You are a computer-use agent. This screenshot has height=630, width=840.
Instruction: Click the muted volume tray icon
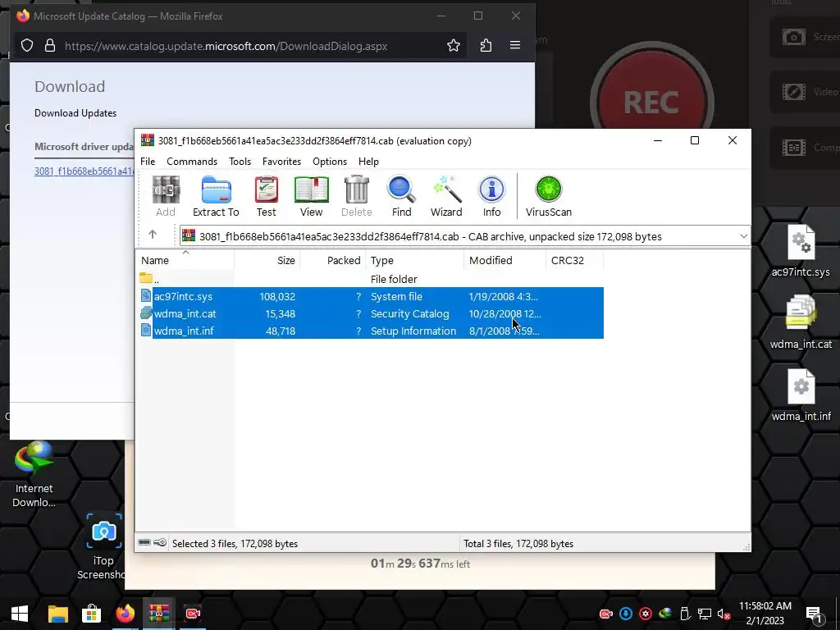724,614
